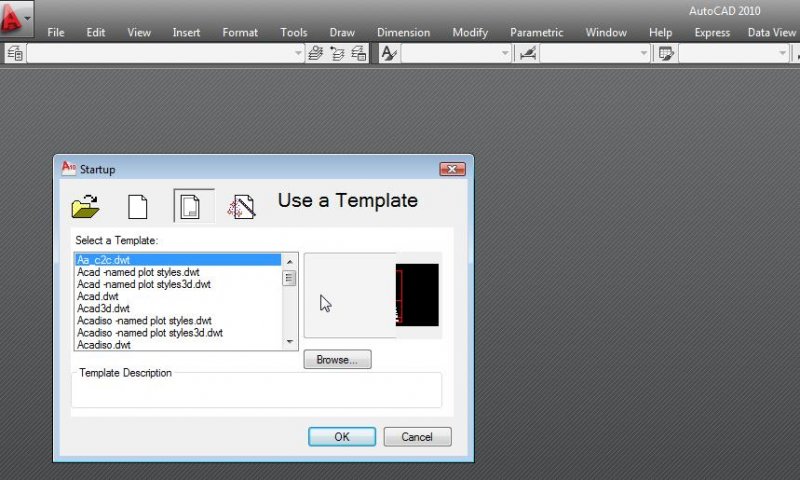The width and height of the screenshot is (800, 480).
Task: Open the Insert menu
Action: coord(186,33)
